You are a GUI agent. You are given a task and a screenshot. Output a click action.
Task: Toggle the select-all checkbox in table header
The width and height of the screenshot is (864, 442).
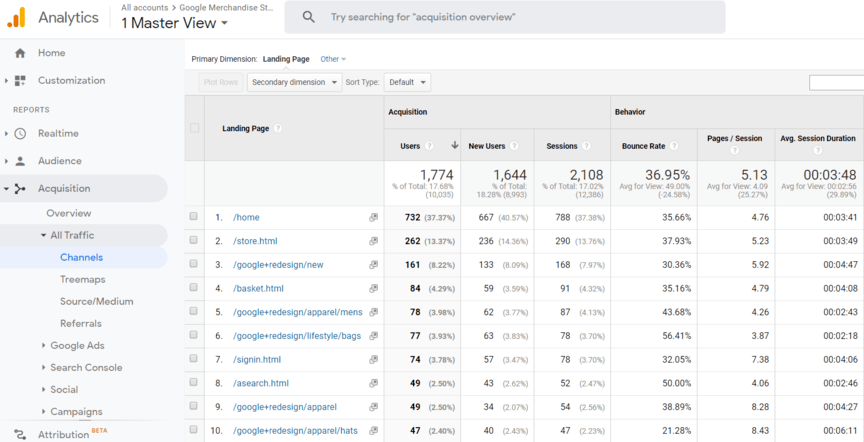[x=194, y=128]
